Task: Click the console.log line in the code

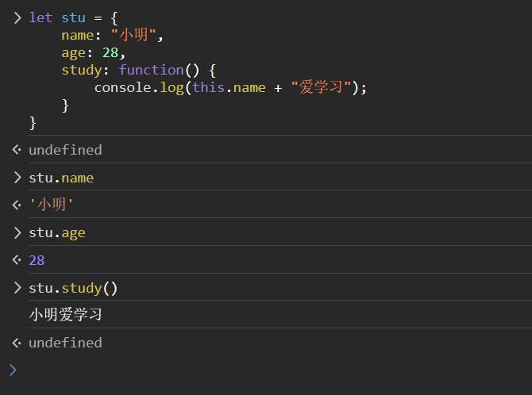Action: (230, 87)
